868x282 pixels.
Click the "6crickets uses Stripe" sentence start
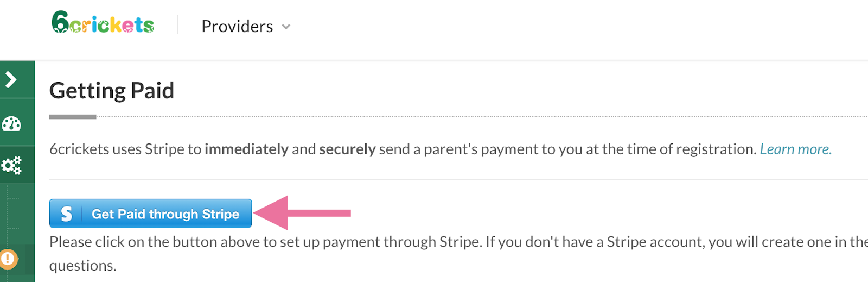point(125,149)
